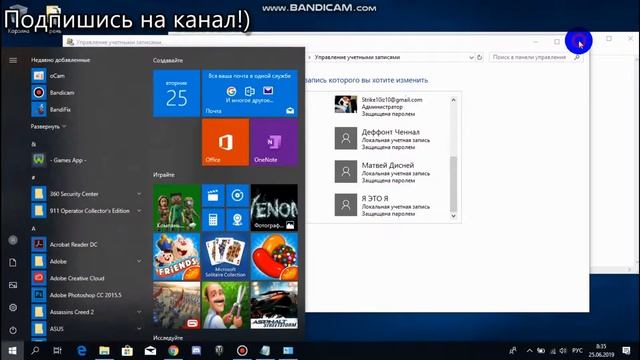The width and height of the screenshot is (640, 360).
Task: Open the Calculator tile
Action: click(213, 220)
